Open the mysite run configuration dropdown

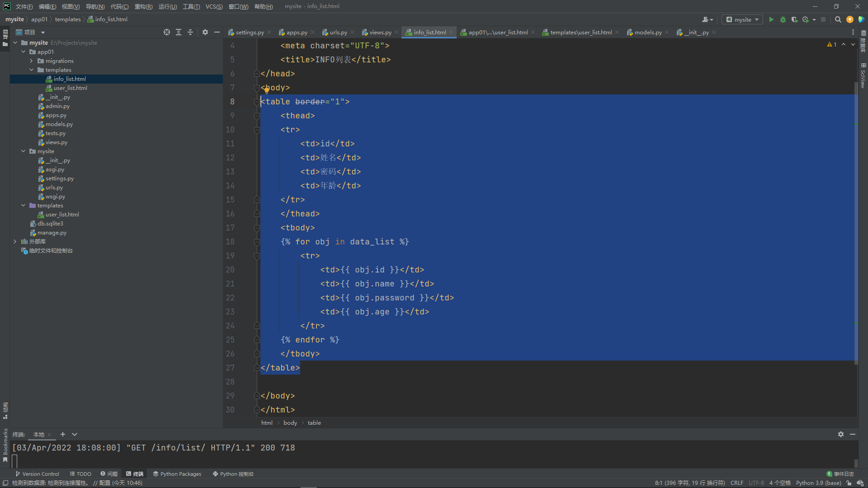[742, 19]
